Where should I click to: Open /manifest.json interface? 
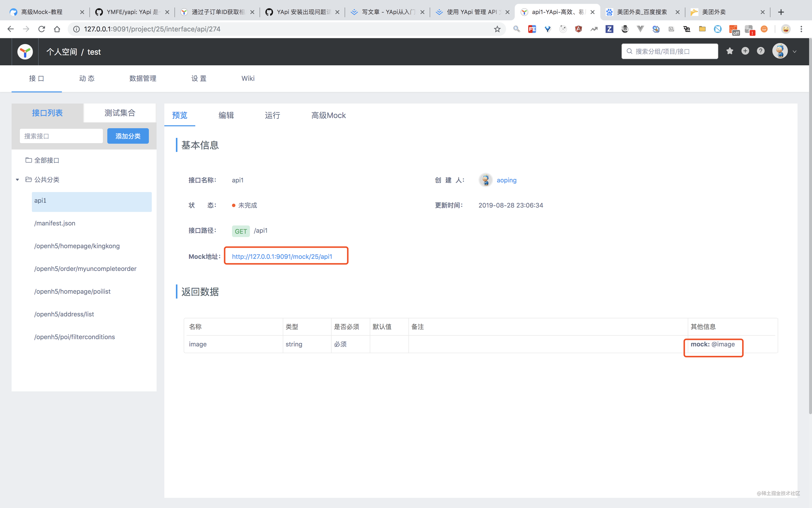click(x=55, y=223)
